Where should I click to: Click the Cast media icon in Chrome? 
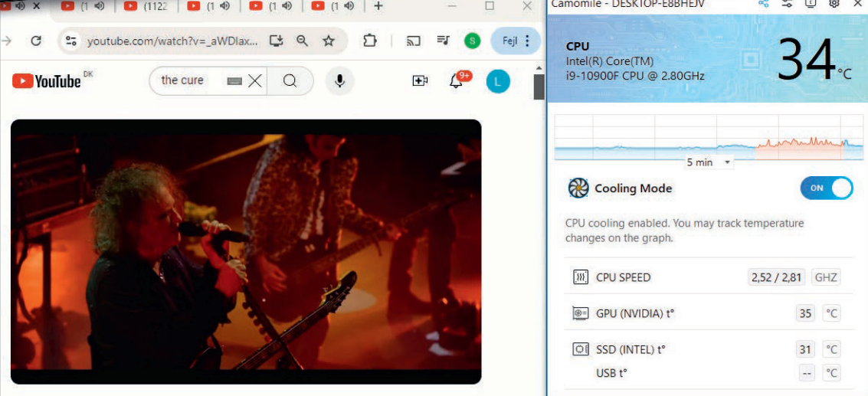(x=414, y=41)
